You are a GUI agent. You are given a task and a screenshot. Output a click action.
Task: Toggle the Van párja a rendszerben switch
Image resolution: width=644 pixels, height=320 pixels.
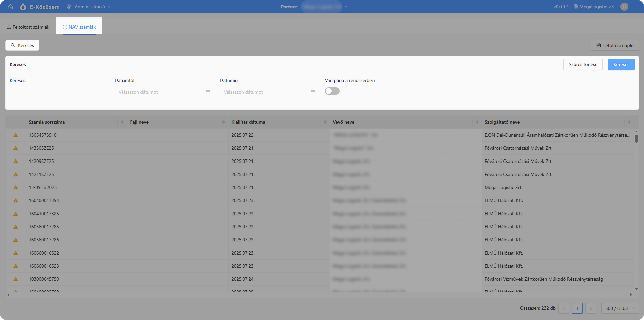(332, 91)
